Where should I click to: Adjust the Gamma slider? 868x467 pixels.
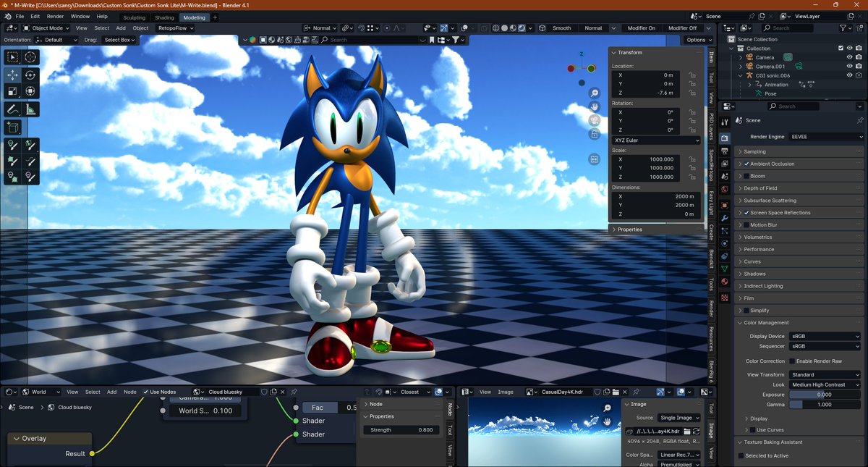pos(825,405)
